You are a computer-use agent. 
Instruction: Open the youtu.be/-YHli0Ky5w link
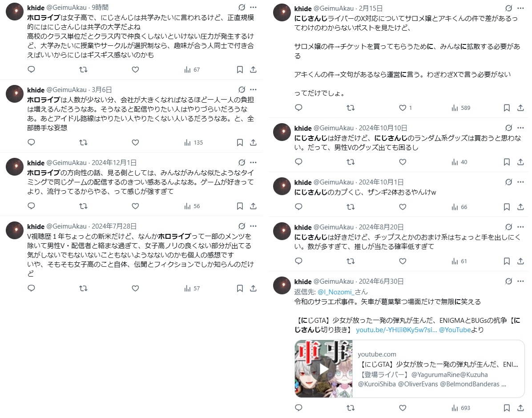(x=396, y=330)
